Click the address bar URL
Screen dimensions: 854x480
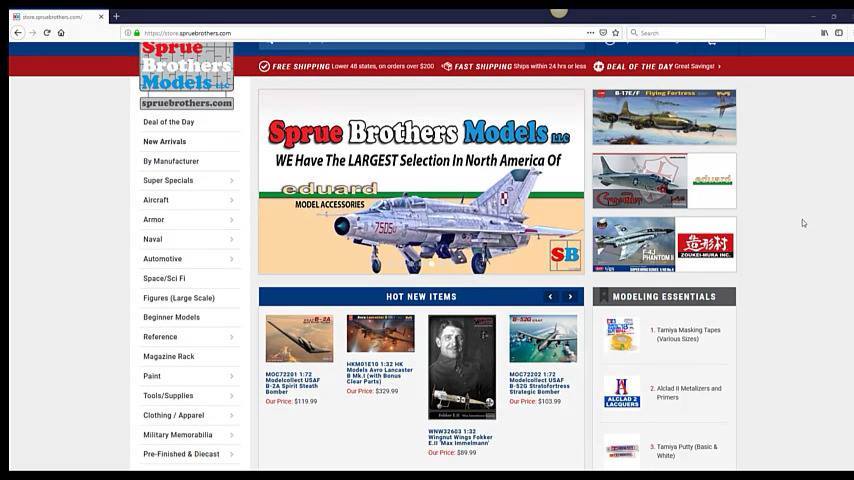[187, 33]
